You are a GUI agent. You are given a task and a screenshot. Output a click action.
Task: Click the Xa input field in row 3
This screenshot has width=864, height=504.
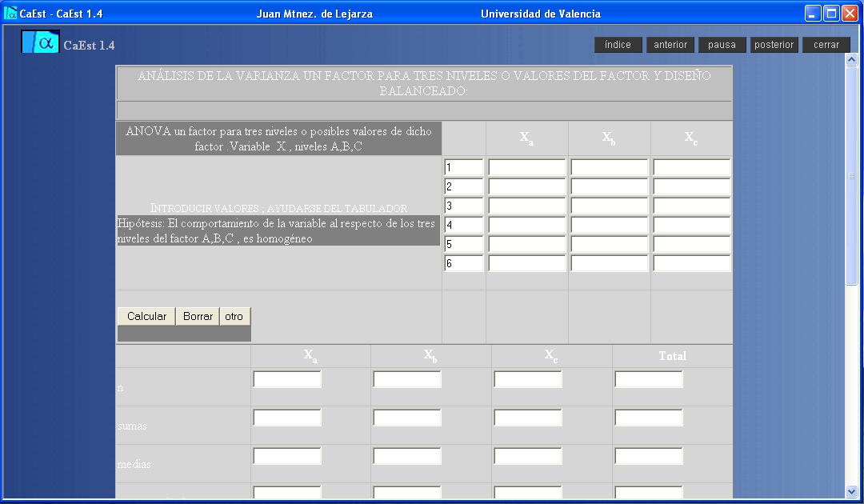click(x=526, y=206)
